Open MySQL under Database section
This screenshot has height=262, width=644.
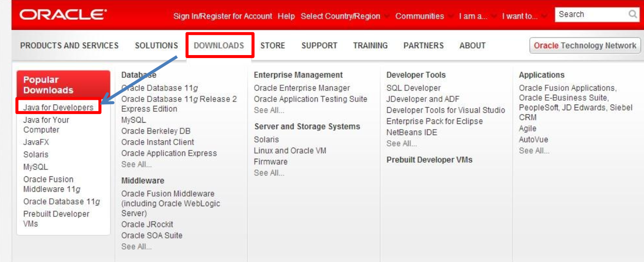click(x=133, y=120)
